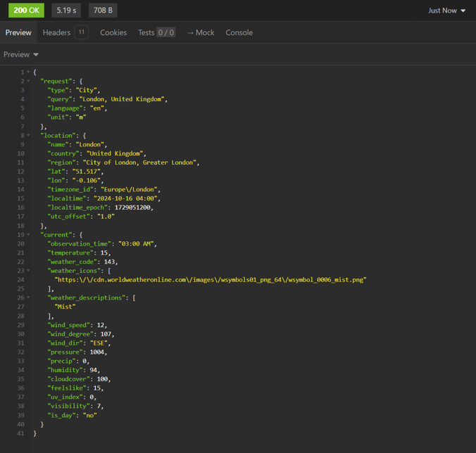Collapse the "current" object fold arrow
The height and width of the screenshot is (453, 476).
[x=28, y=234]
